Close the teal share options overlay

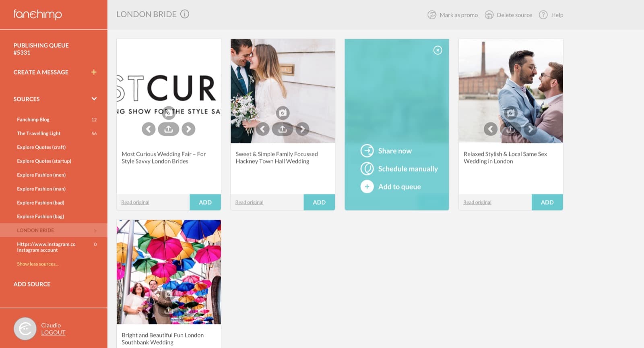[438, 50]
